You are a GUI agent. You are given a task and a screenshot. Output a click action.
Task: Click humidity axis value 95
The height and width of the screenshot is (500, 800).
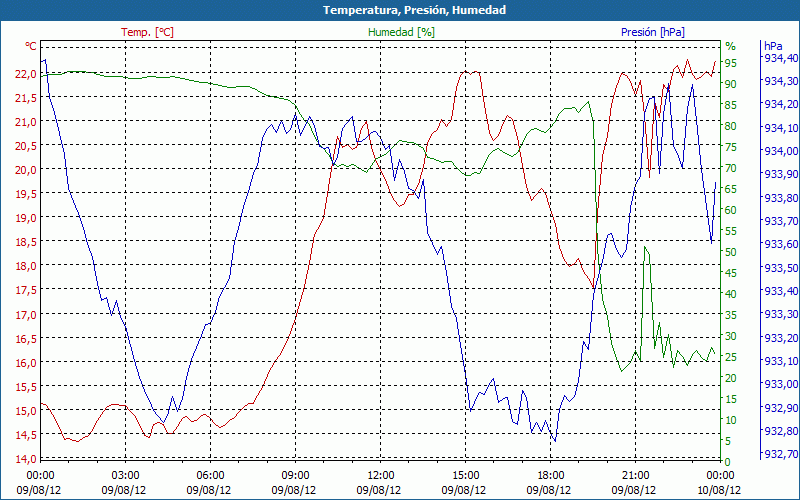pyautogui.click(x=731, y=63)
